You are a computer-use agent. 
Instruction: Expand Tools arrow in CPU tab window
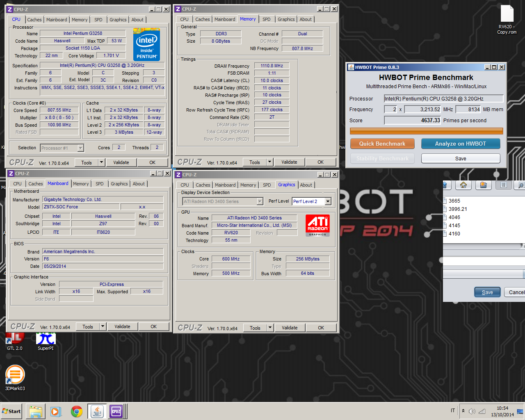(x=101, y=162)
